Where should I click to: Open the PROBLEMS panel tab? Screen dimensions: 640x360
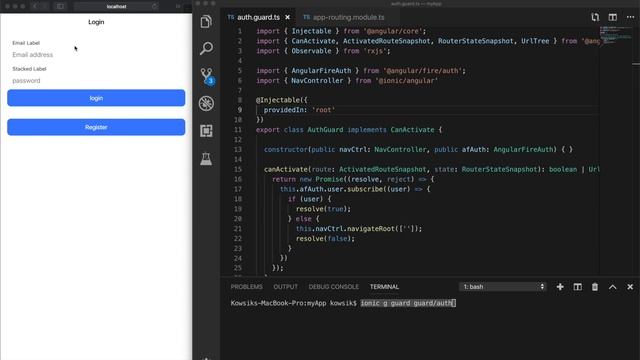(x=247, y=287)
